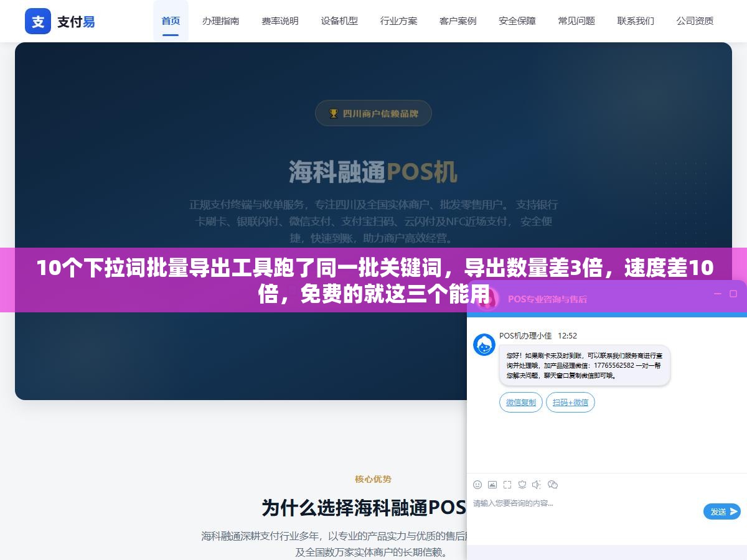Send the chat message with 发送

coord(722,511)
